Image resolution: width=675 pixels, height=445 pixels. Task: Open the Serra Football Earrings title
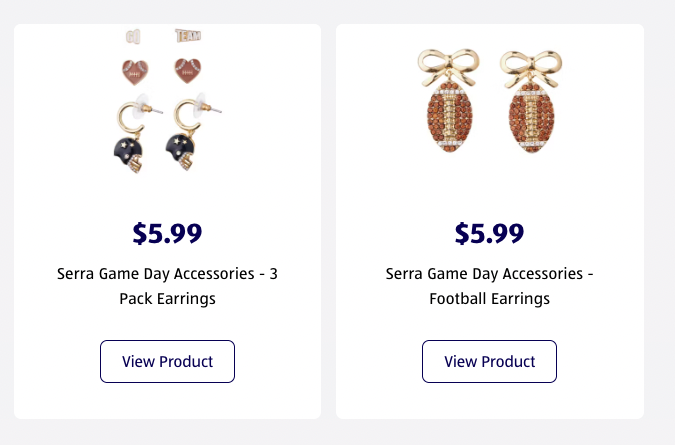pos(489,285)
